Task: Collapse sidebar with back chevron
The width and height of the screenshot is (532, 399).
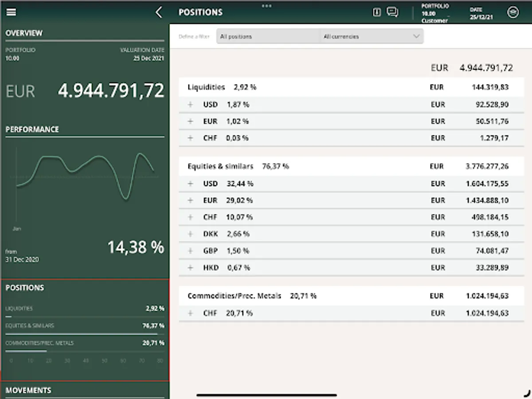Action: [x=159, y=12]
